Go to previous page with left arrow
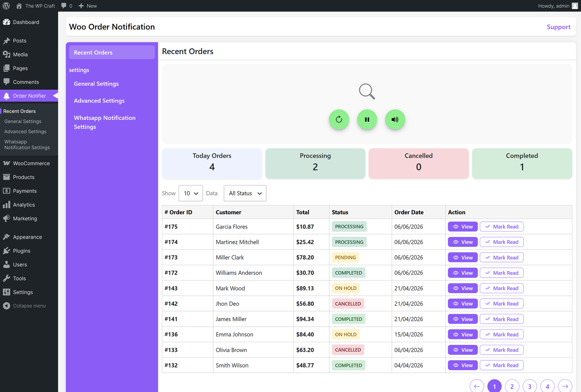This screenshot has height=392, width=581. (477, 386)
